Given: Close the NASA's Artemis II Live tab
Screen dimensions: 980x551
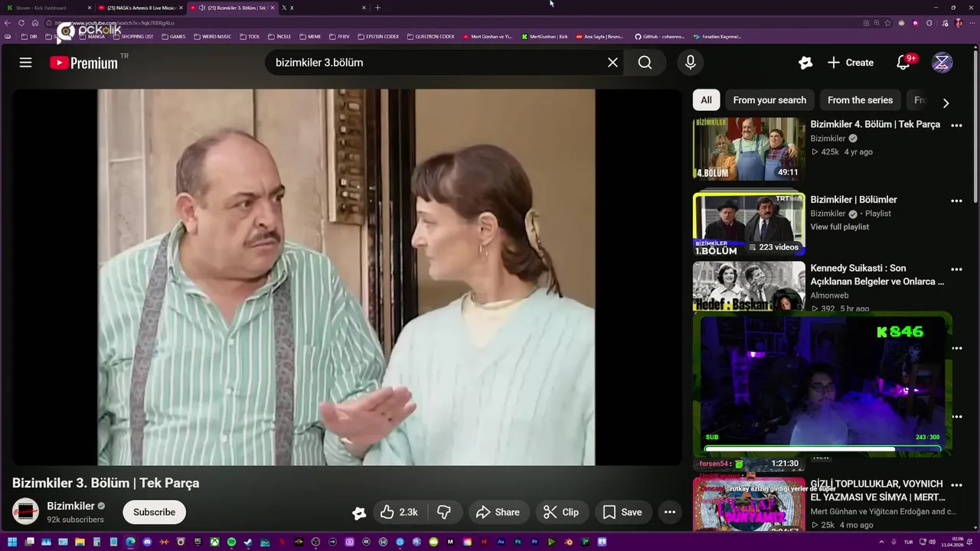Looking at the screenshot, I should point(181,8).
